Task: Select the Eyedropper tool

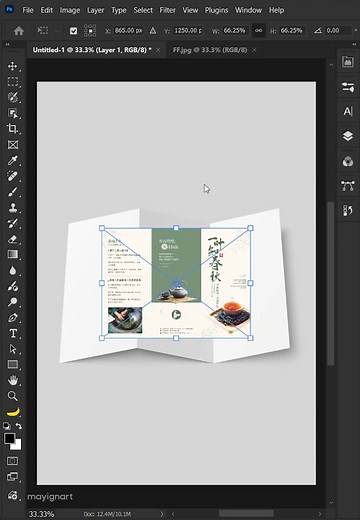Action: click(x=13, y=160)
